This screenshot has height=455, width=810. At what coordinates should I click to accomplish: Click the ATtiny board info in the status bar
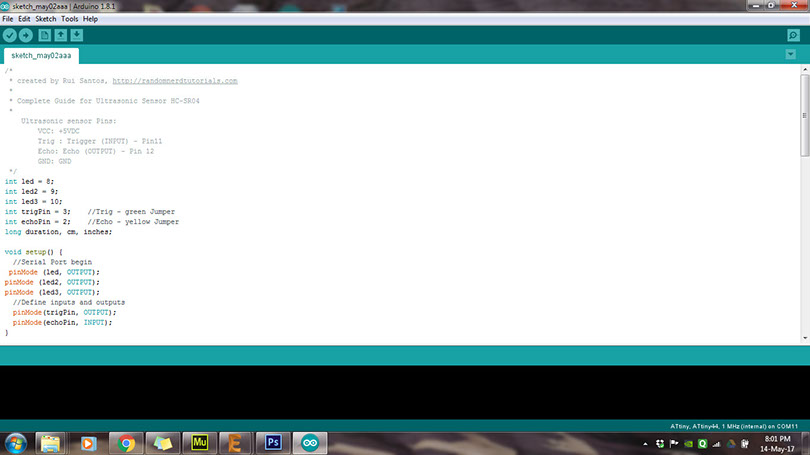click(734, 427)
